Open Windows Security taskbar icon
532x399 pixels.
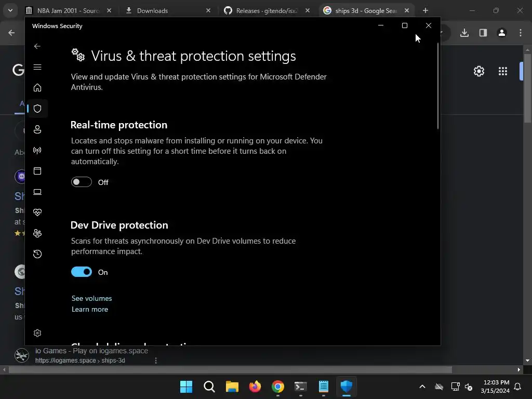[347, 387]
